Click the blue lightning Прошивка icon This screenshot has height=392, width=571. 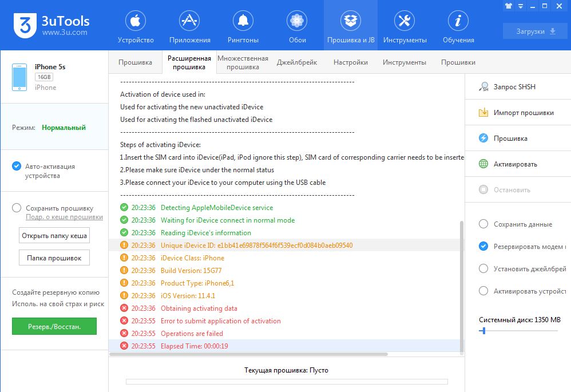click(483, 138)
